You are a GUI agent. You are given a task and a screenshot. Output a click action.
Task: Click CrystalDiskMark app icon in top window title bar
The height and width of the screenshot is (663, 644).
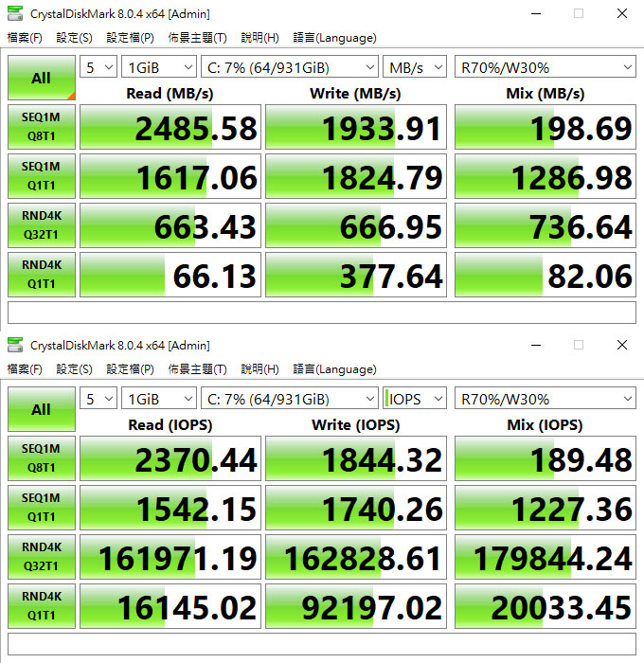tap(15, 13)
